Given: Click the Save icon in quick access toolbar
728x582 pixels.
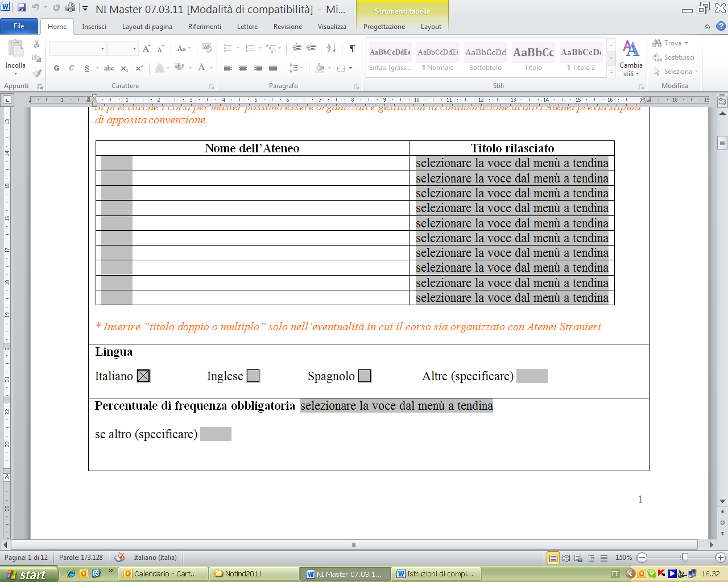Looking at the screenshot, I should click(x=22, y=8).
